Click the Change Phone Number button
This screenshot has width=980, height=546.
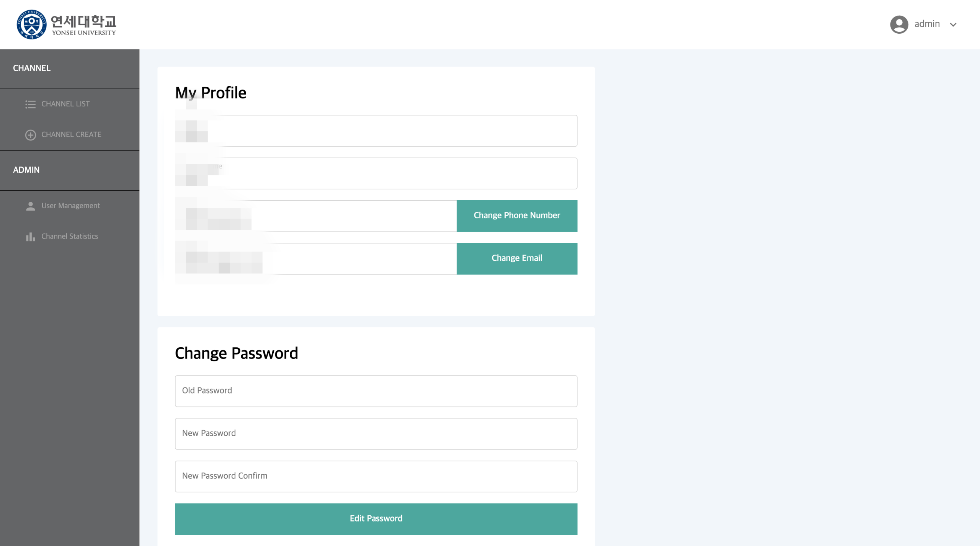point(517,216)
